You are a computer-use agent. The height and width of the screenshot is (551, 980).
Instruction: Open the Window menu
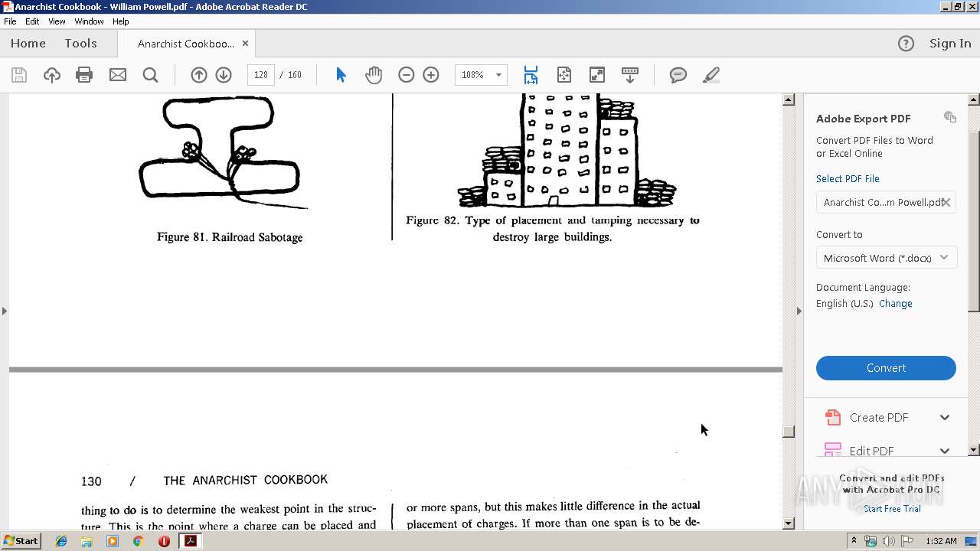[x=89, y=21]
